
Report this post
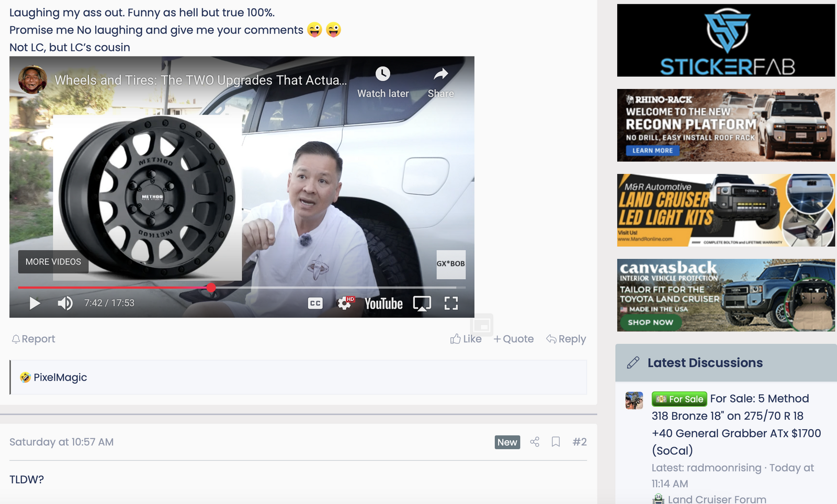(33, 339)
